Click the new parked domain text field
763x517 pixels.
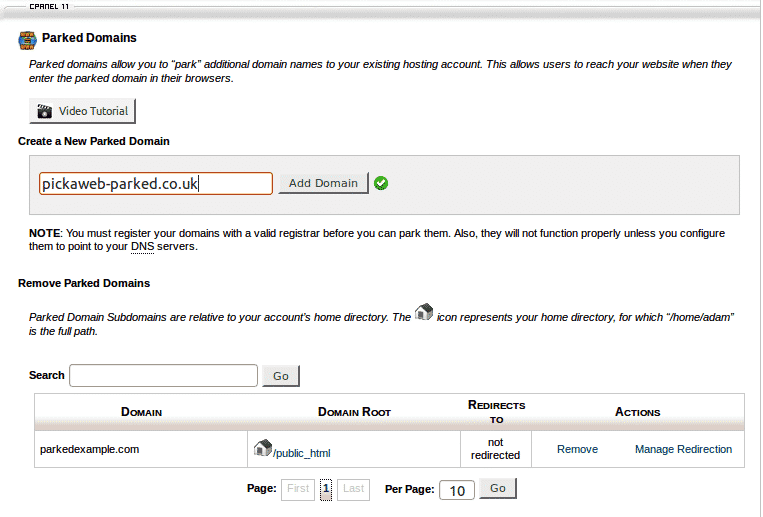pyautogui.click(x=155, y=184)
